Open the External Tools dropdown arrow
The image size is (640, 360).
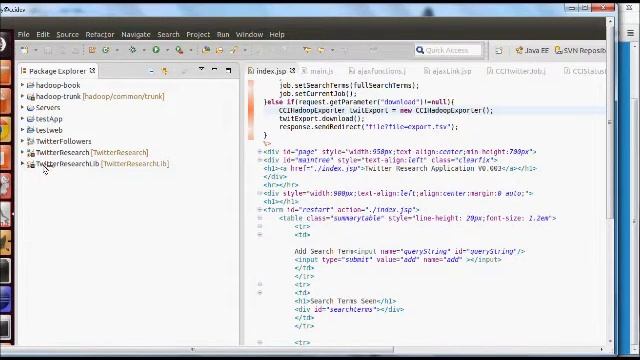[x=190, y=50]
